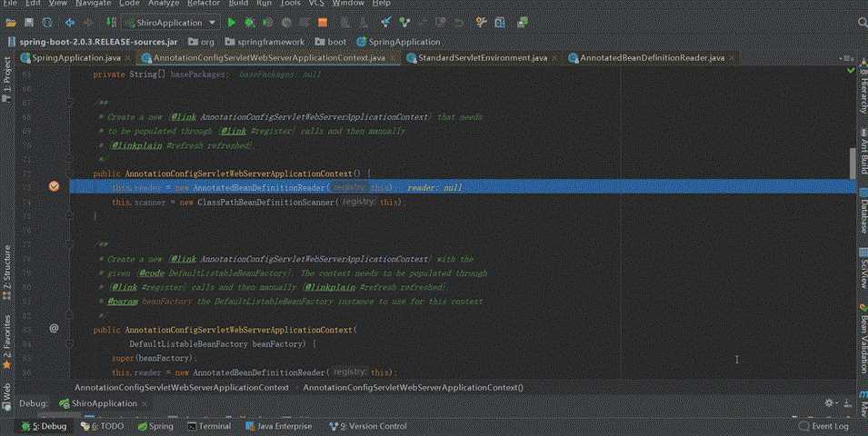This screenshot has width=868, height=436.
Task: Open 9: Version Control tool window
Action: coord(368,426)
